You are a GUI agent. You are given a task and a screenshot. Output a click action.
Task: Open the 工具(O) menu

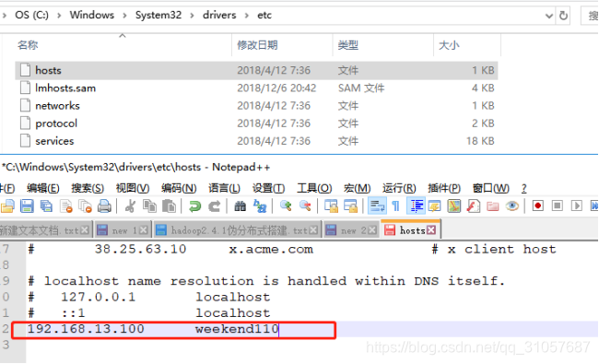(314, 188)
